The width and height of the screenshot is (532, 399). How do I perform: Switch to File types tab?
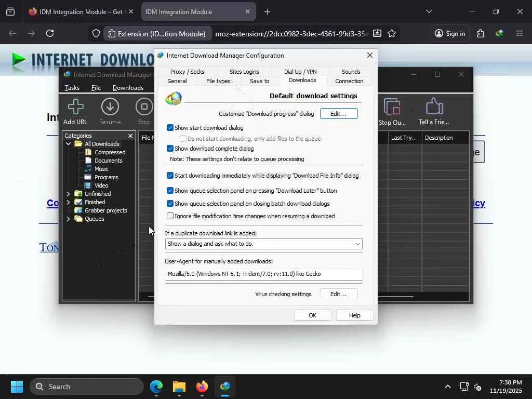218,81
